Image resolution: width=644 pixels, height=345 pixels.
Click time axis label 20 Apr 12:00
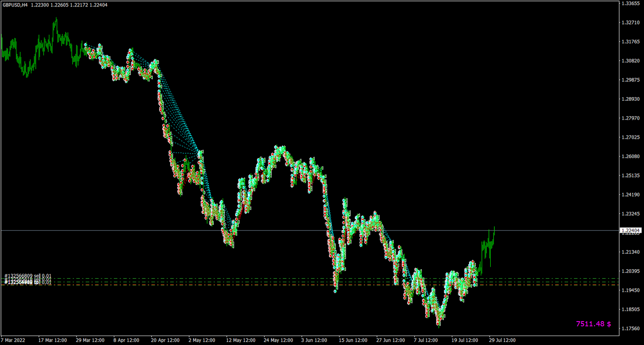[165, 341]
